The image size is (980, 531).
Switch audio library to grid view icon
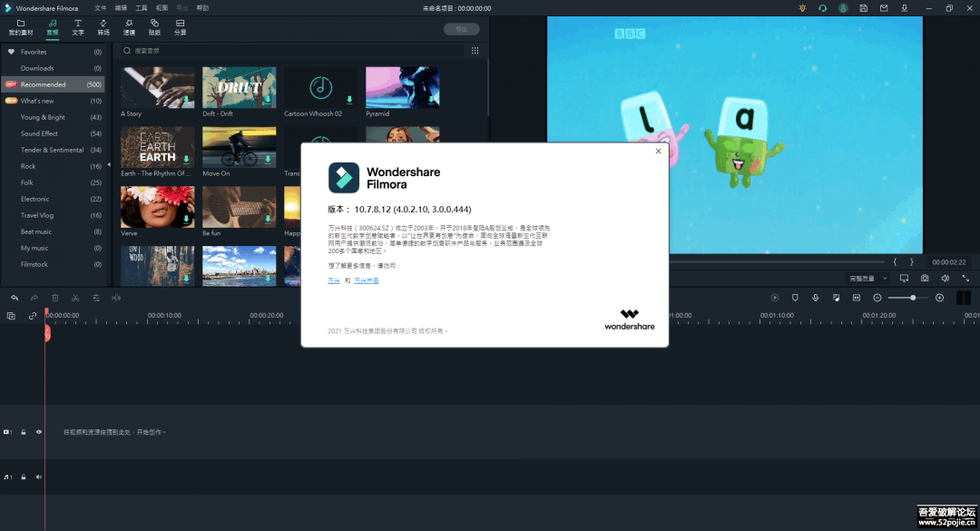(475, 51)
